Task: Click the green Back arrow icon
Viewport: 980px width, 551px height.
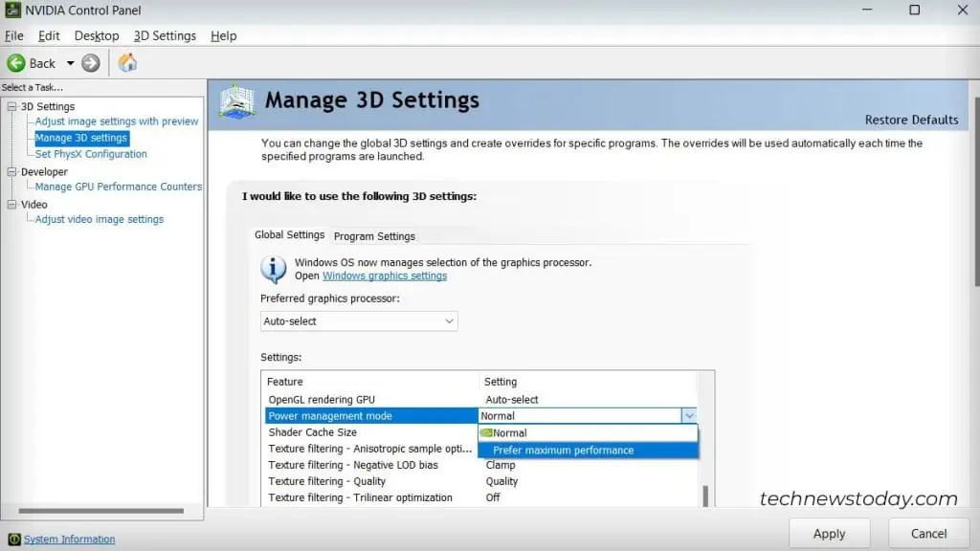Action: [16, 63]
